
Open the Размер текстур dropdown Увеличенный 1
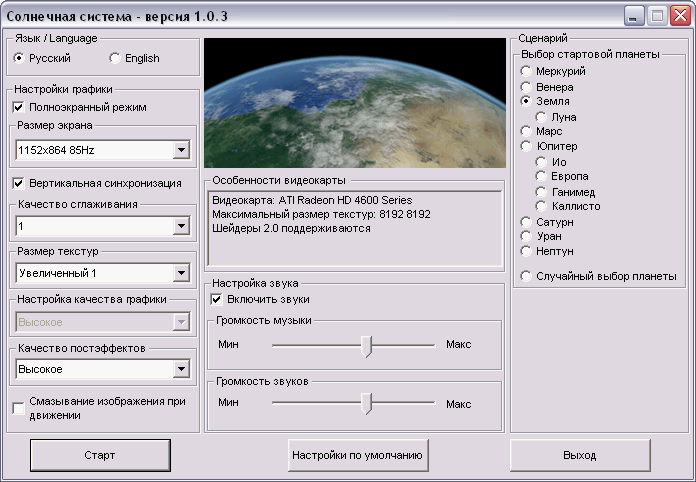(x=103, y=273)
